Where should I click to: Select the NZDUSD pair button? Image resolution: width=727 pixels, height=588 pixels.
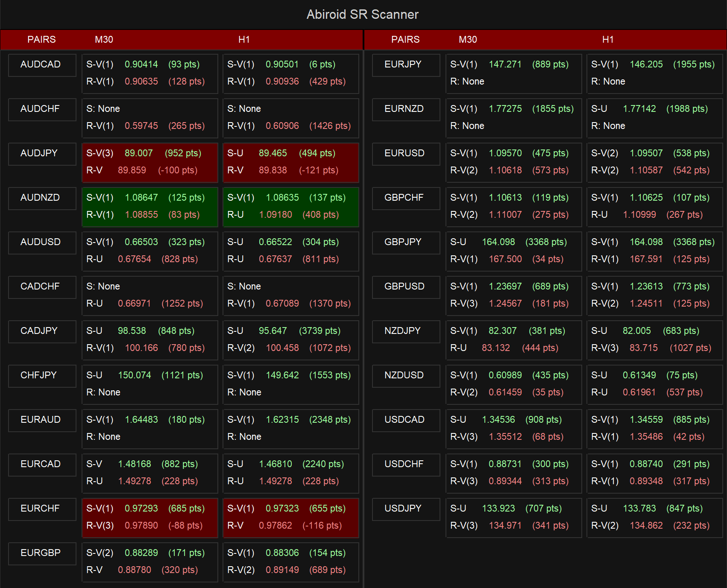pos(406,376)
